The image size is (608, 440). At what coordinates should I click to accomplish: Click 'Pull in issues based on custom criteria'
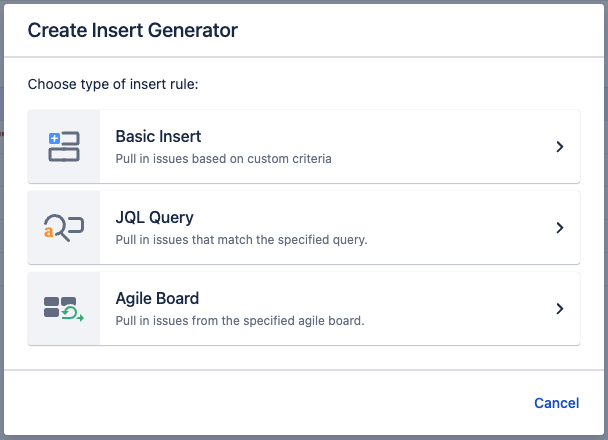coord(223,158)
